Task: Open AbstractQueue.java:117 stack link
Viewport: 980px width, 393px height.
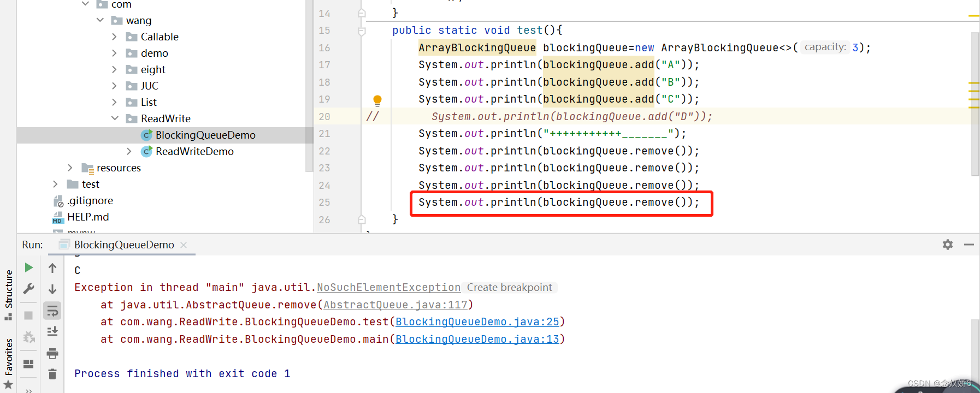Action: coord(395,305)
